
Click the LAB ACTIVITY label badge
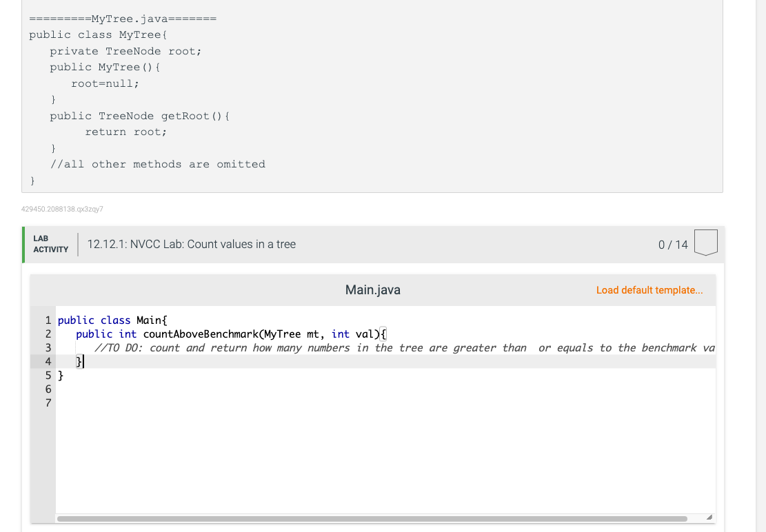point(50,243)
